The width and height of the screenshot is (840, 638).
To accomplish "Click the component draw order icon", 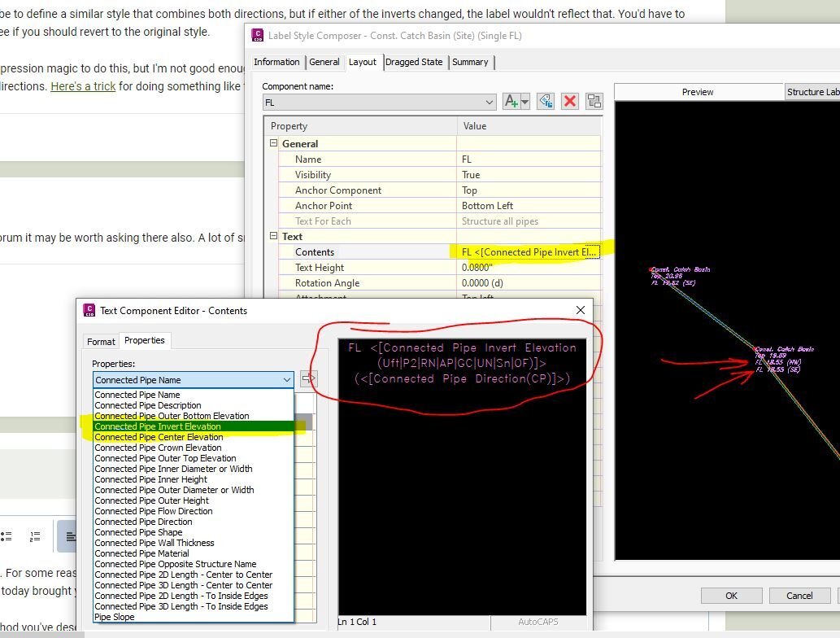I will coord(594,102).
